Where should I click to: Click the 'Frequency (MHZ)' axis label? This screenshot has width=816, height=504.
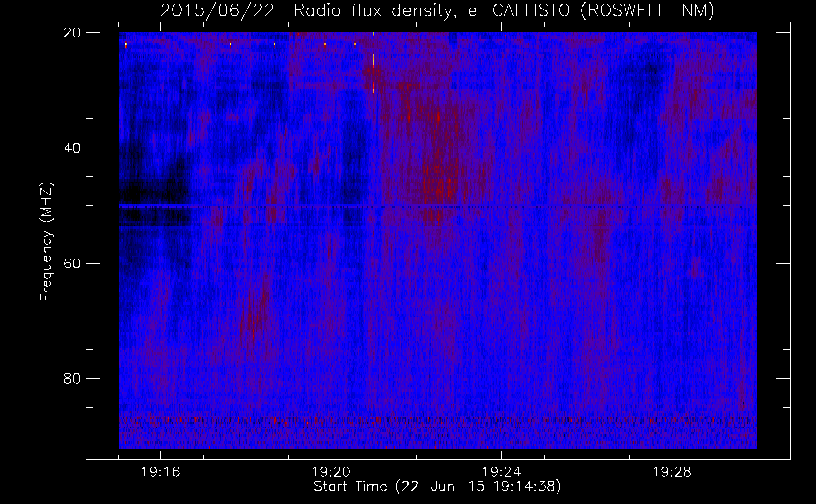(46, 242)
